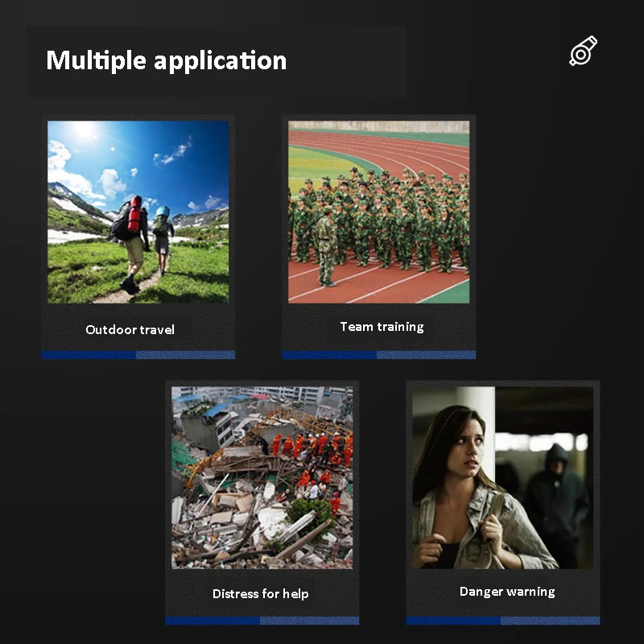Click the blue bar below Danger warning
Image resolution: width=644 pixels, height=644 pixels.
tap(502, 621)
